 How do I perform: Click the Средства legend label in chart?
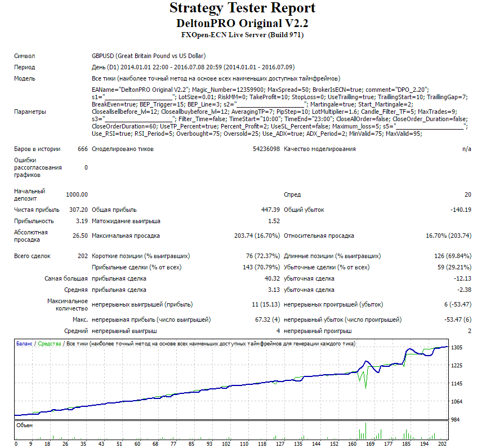click(x=50, y=344)
